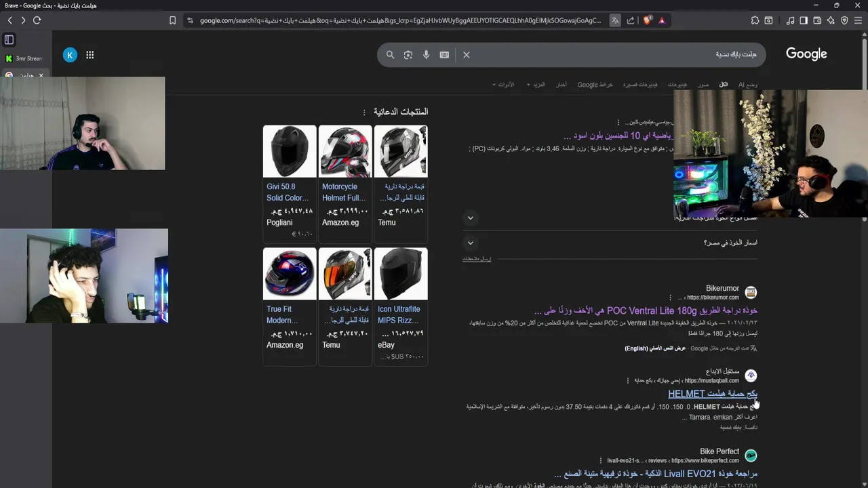Expand the More search filters dropdown
This screenshot has width=868, height=488.
click(536, 85)
